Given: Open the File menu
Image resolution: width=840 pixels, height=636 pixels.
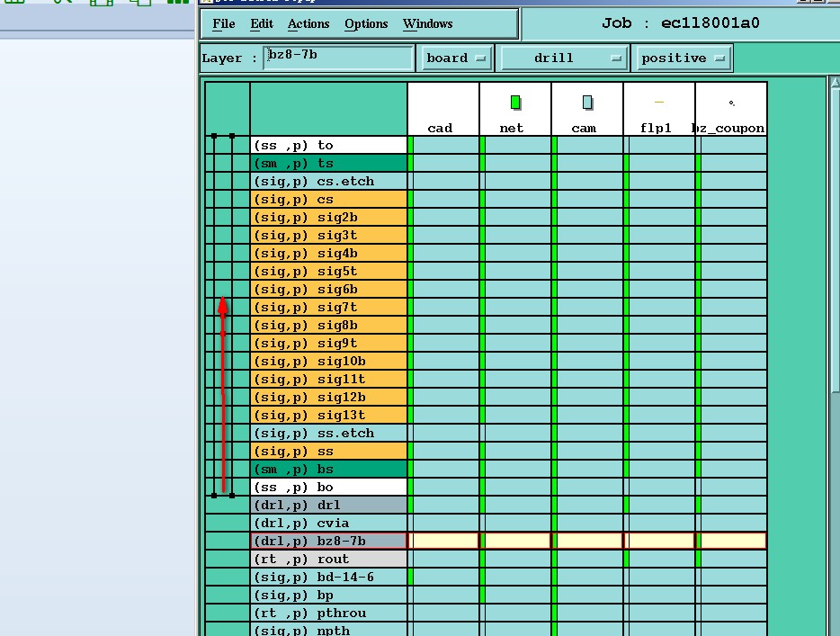Looking at the screenshot, I should tap(223, 23).
